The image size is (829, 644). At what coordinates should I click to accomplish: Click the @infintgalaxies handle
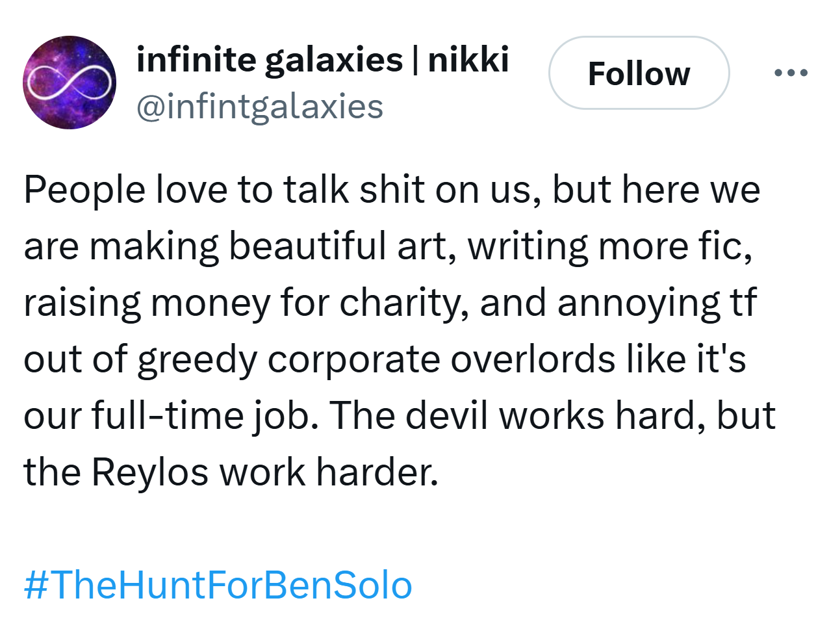pos(260,107)
